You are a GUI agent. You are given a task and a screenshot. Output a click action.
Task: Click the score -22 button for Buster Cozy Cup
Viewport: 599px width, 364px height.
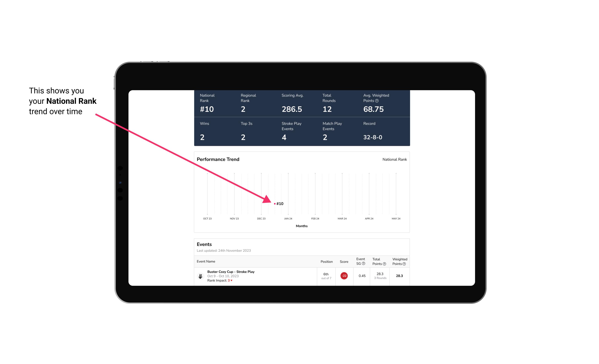click(x=343, y=275)
